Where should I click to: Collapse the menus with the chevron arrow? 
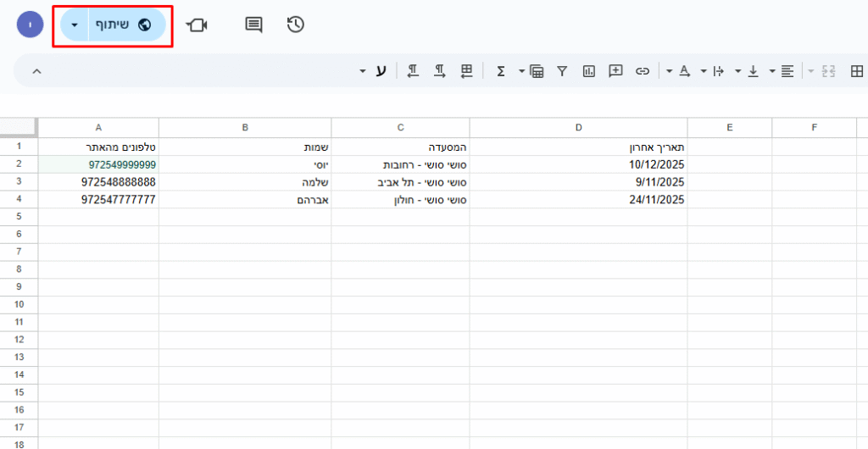click(x=36, y=71)
